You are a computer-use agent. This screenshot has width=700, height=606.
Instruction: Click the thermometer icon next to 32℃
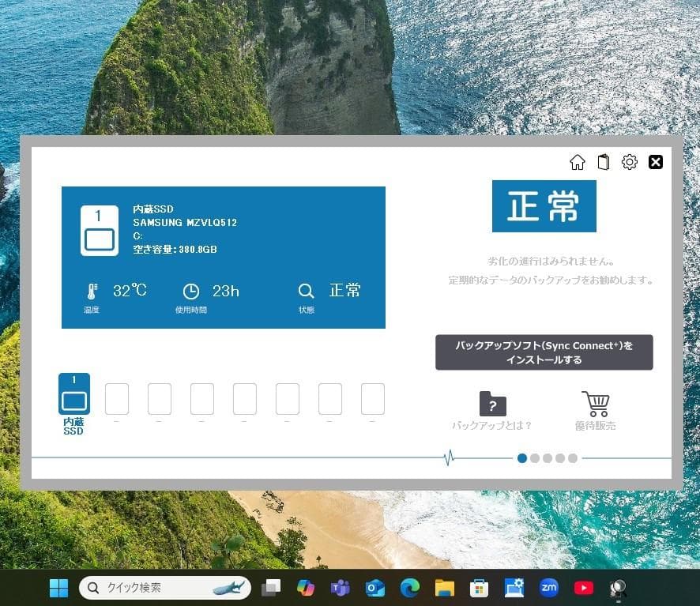[x=91, y=291]
